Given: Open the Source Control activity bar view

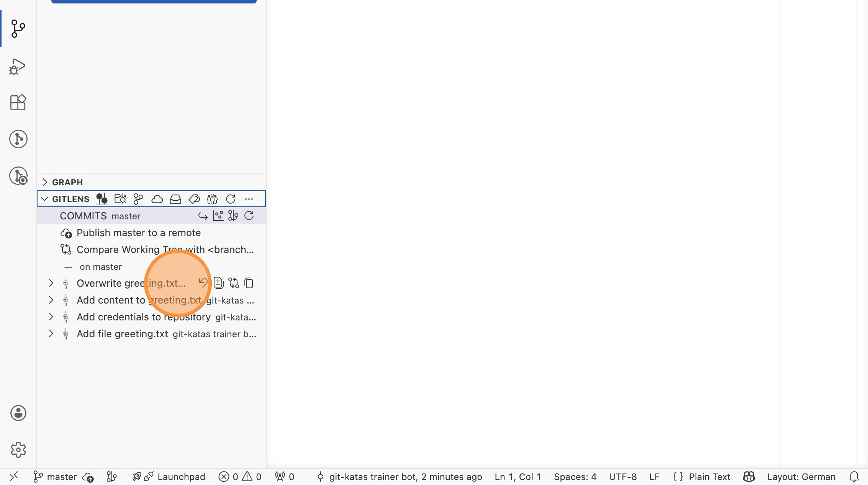Looking at the screenshot, I should click(x=18, y=29).
